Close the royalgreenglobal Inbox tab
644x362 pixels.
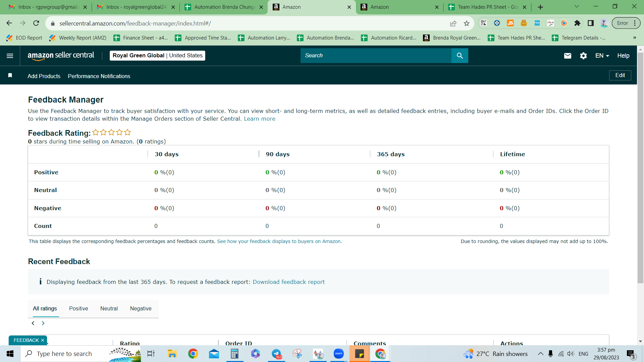point(173,7)
